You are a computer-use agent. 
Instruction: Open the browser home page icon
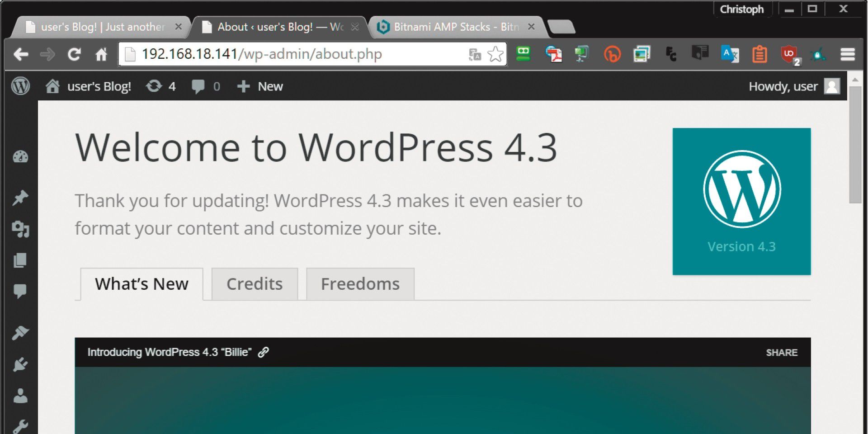pos(101,55)
